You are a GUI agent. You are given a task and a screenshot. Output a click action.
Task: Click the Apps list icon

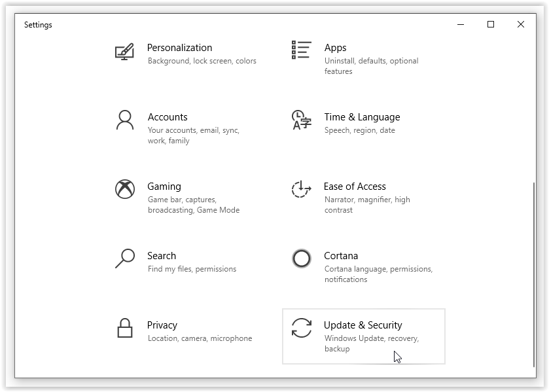point(302,50)
